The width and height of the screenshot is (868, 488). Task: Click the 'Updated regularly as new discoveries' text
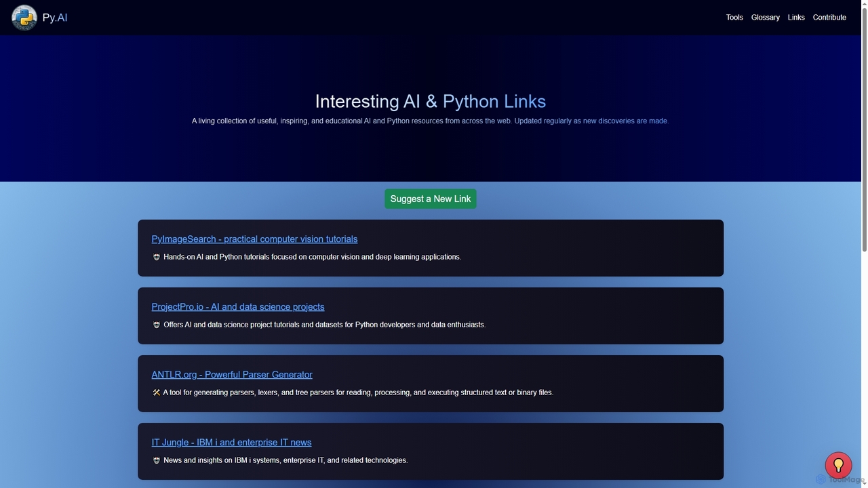coord(591,121)
